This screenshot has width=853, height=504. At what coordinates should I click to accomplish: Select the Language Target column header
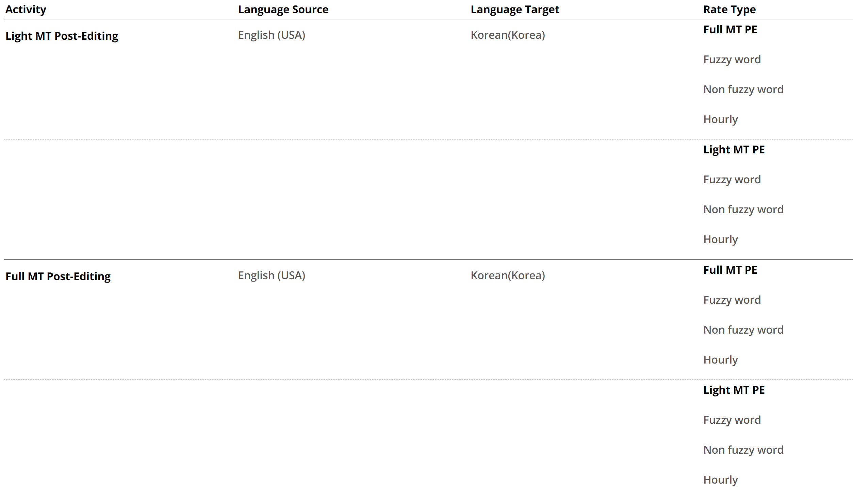pos(515,10)
